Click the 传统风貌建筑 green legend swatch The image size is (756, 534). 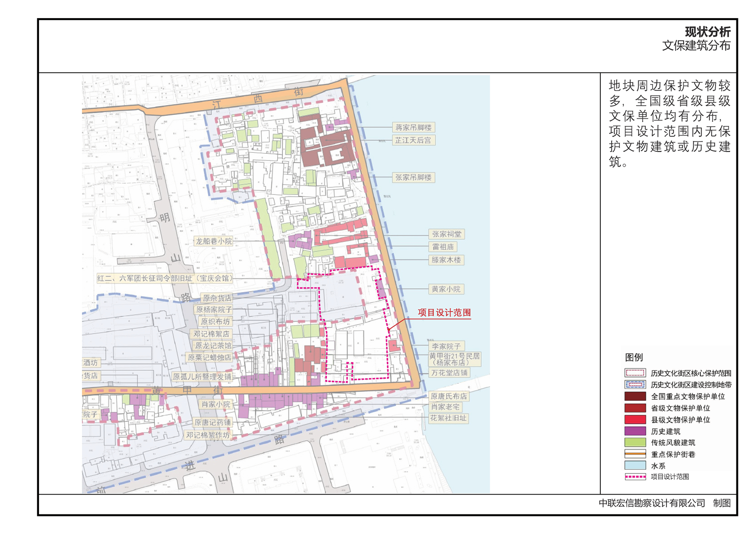coord(635,442)
